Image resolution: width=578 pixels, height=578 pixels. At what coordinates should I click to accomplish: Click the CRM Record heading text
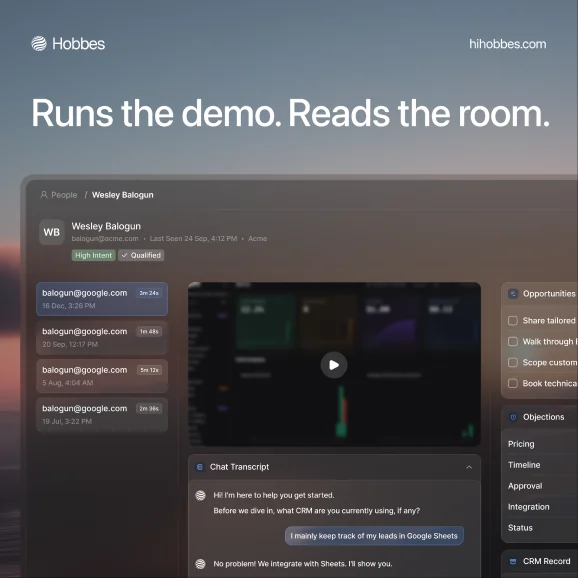(546, 561)
